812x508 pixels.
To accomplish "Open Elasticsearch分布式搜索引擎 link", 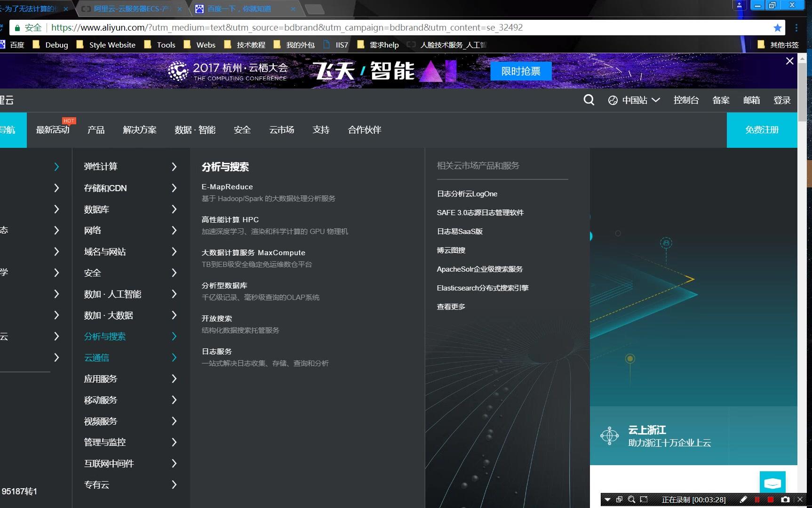I will [x=483, y=288].
